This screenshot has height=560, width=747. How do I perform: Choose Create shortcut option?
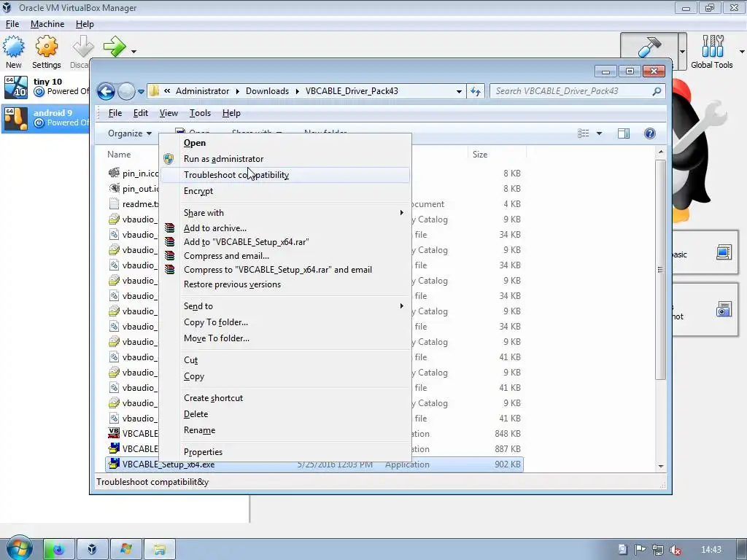click(285, 398)
